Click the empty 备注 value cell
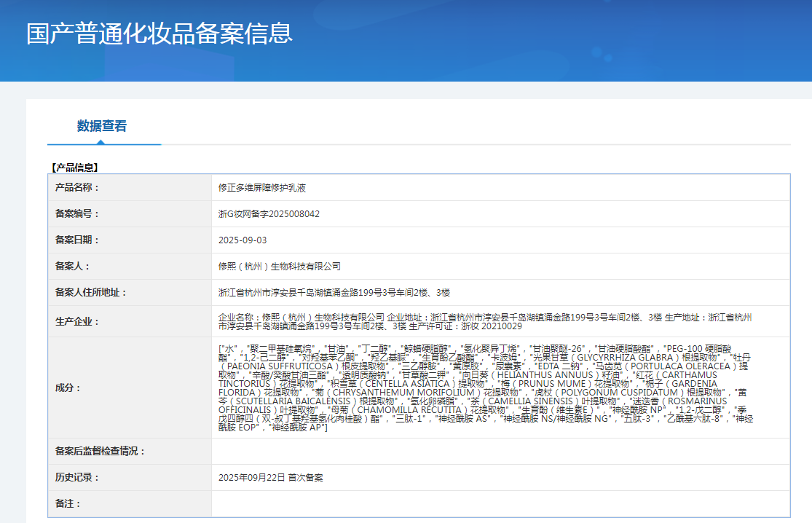Screen dimensions: 812x523 (x=500, y=504)
